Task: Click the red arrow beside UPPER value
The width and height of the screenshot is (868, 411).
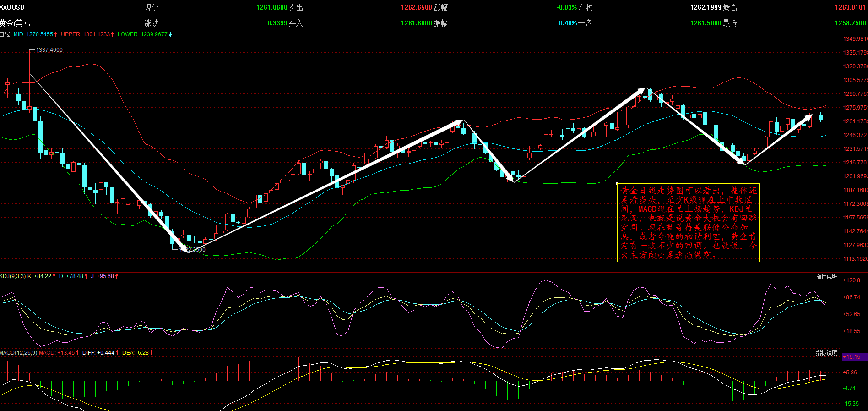Action: (x=113, y=34)
